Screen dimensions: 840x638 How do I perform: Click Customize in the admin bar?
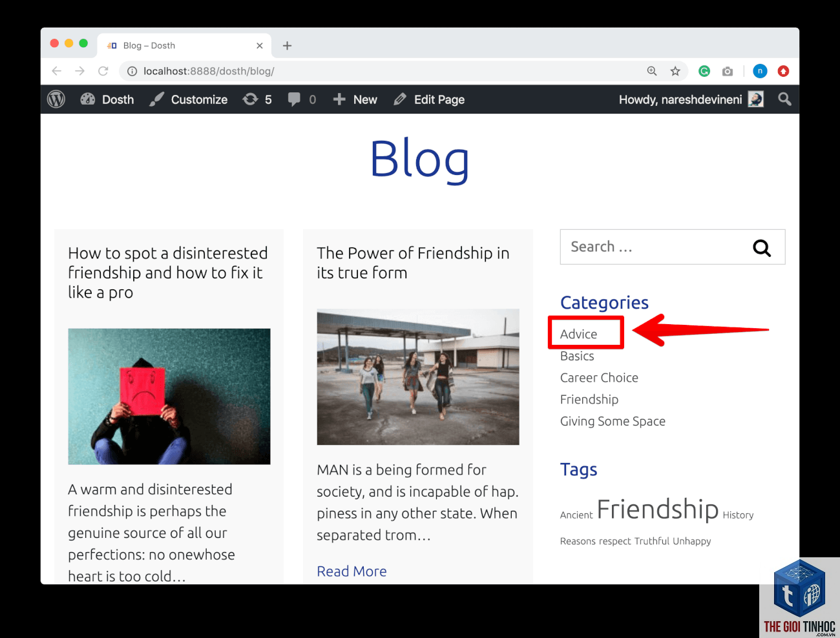coord(188,99)
